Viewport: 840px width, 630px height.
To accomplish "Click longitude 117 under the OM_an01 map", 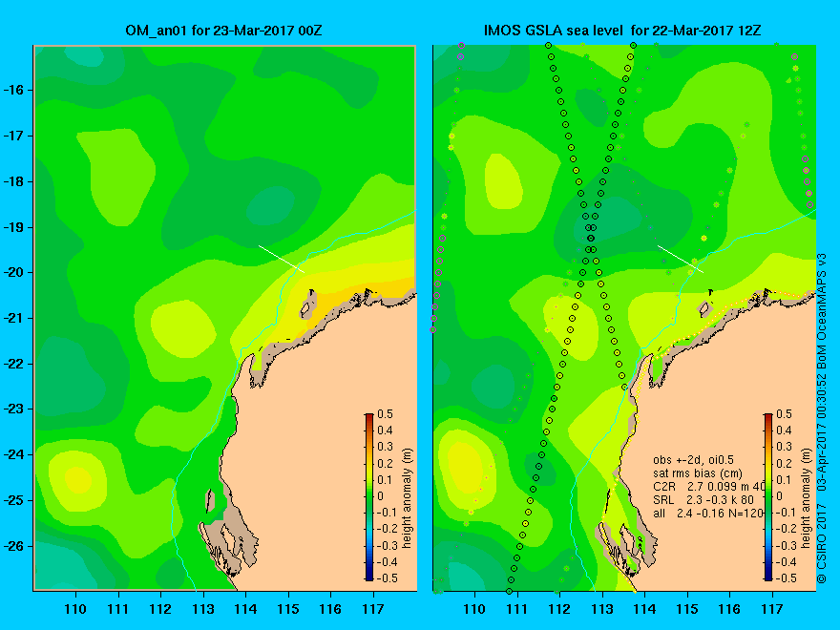I will pos(373,609).
